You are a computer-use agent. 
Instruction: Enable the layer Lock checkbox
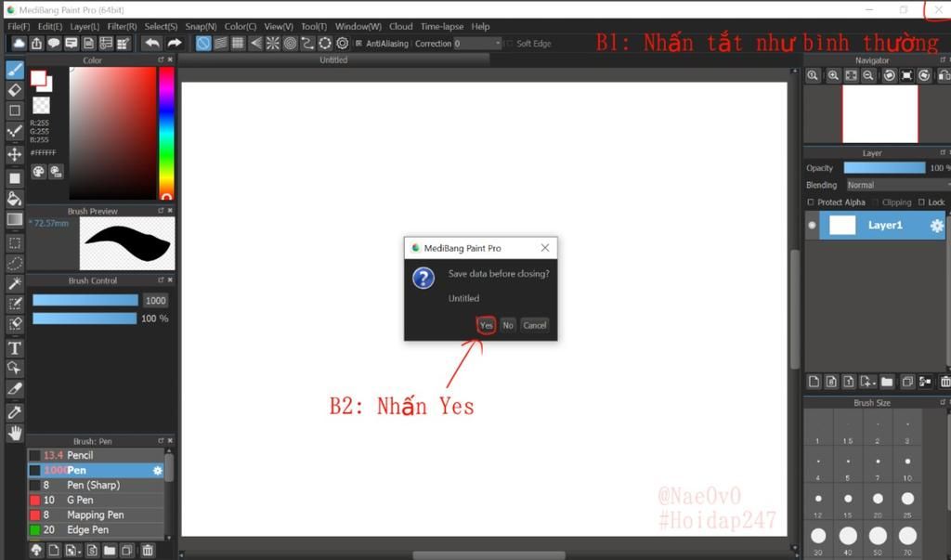(x=922, y=202)
